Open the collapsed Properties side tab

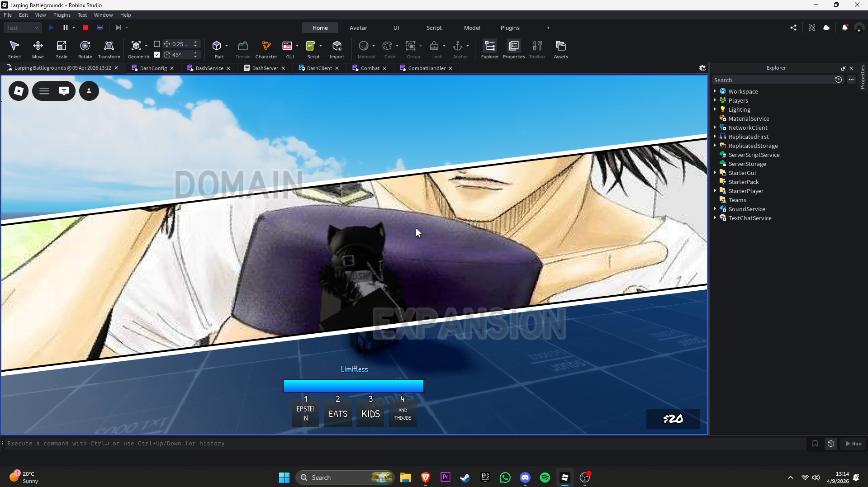(863, 77)
